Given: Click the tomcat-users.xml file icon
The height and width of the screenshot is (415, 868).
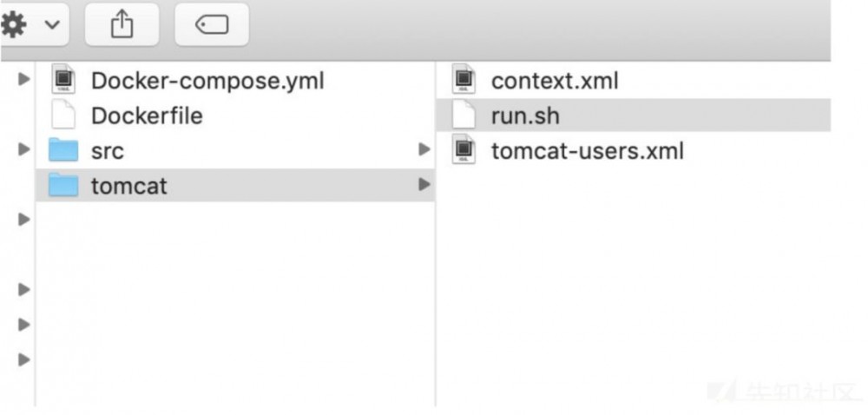Looking at the screenshot, I should (x=464, y=150).
